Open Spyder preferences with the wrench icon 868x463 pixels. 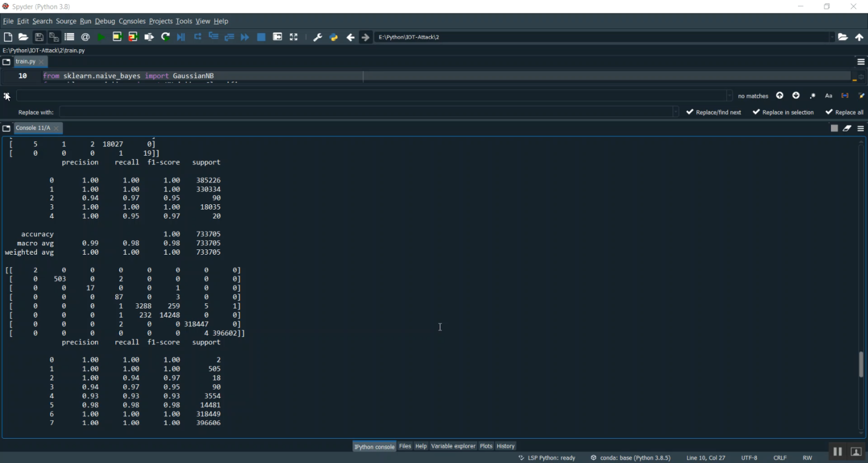coord(317,36)
